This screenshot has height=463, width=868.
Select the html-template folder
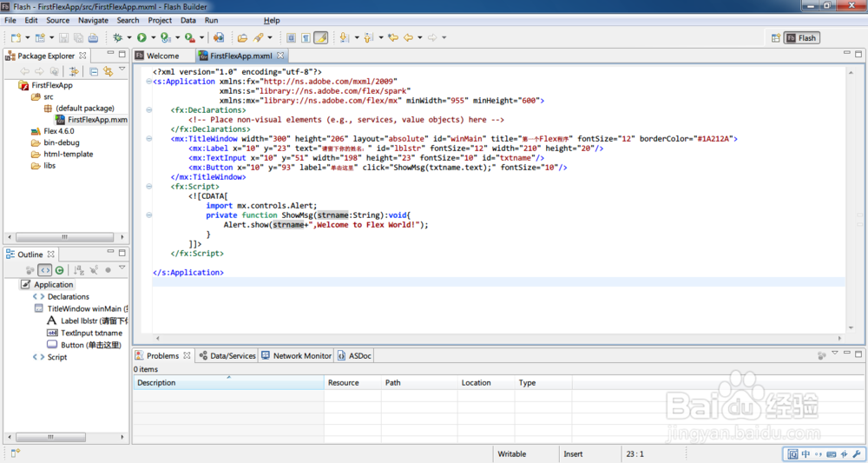tap(68, 154)
